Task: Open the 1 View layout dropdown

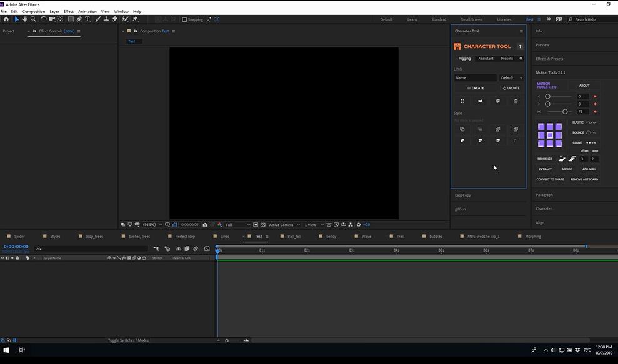Action: pyautogui.click(x=314, y=225)
